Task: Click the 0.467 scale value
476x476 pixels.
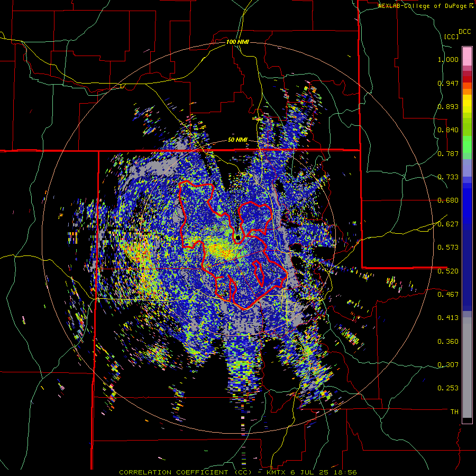Action: pyautogui.click(x=448, y=294)
